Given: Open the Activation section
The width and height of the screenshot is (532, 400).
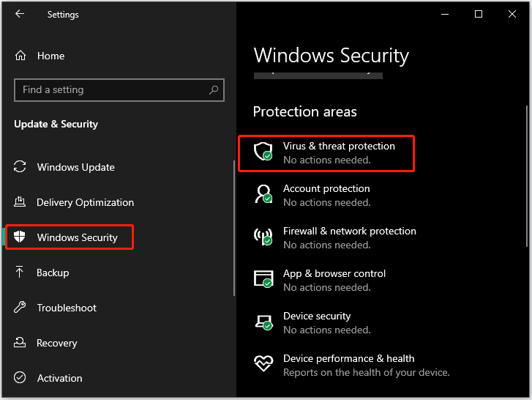Looking at the screenshot, I should (59, 378).
